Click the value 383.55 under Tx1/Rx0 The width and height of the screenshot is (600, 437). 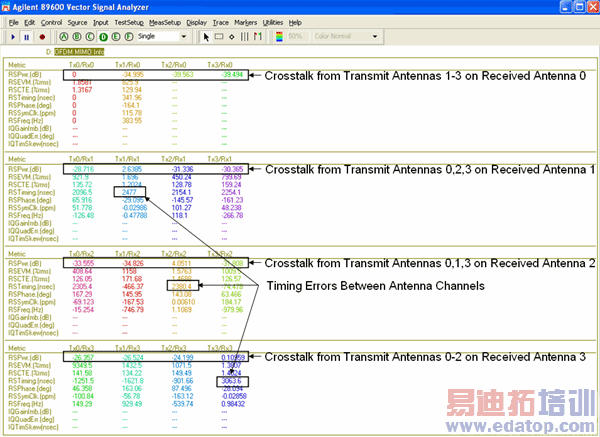[x=132, y=121]
